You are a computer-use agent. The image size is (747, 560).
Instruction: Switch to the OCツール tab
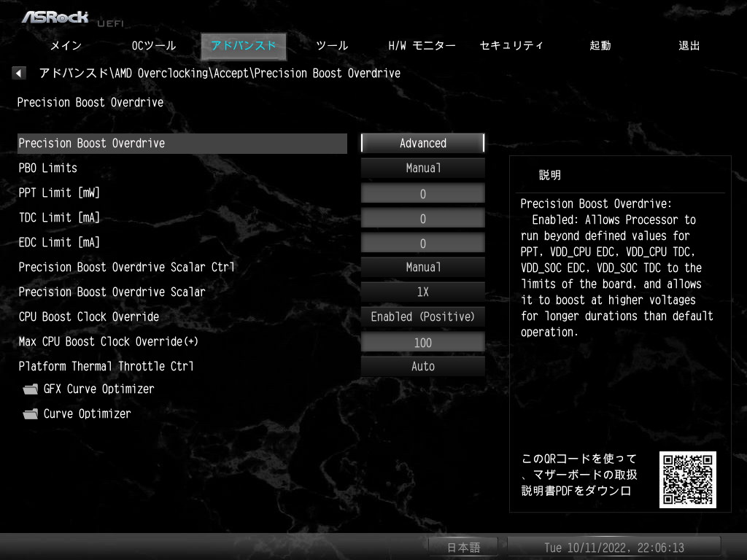pos(154,46)
